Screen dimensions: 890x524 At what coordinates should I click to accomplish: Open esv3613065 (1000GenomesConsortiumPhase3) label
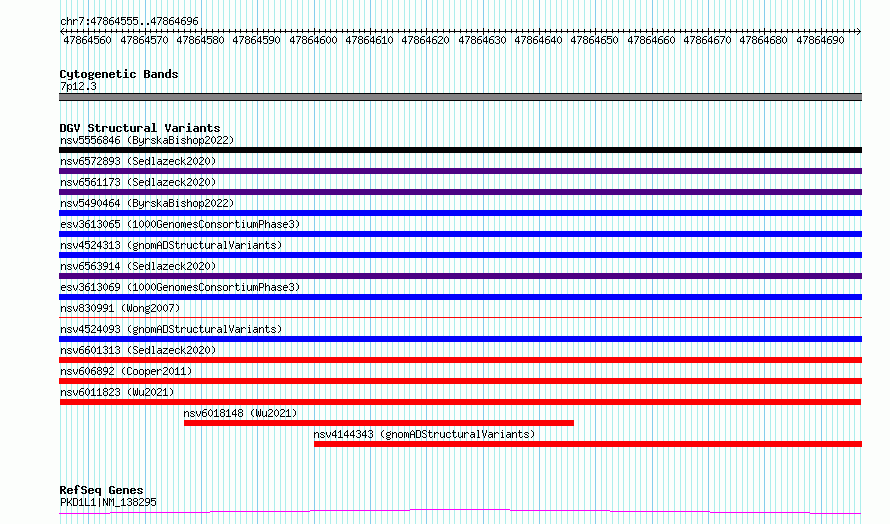click(x=180, y=224)
